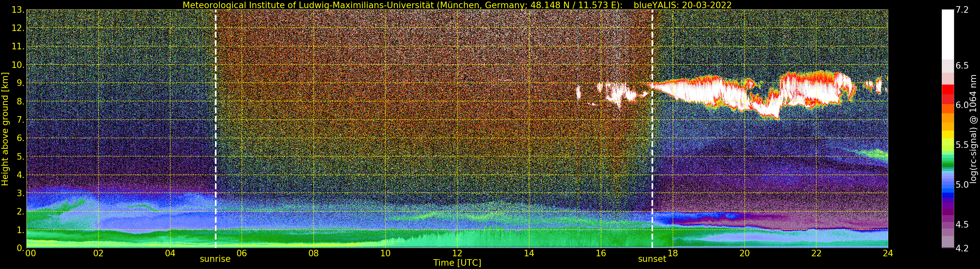Click the '10' time axis tick label
Screen dimensions: 980x269
(x=385, y=253)
